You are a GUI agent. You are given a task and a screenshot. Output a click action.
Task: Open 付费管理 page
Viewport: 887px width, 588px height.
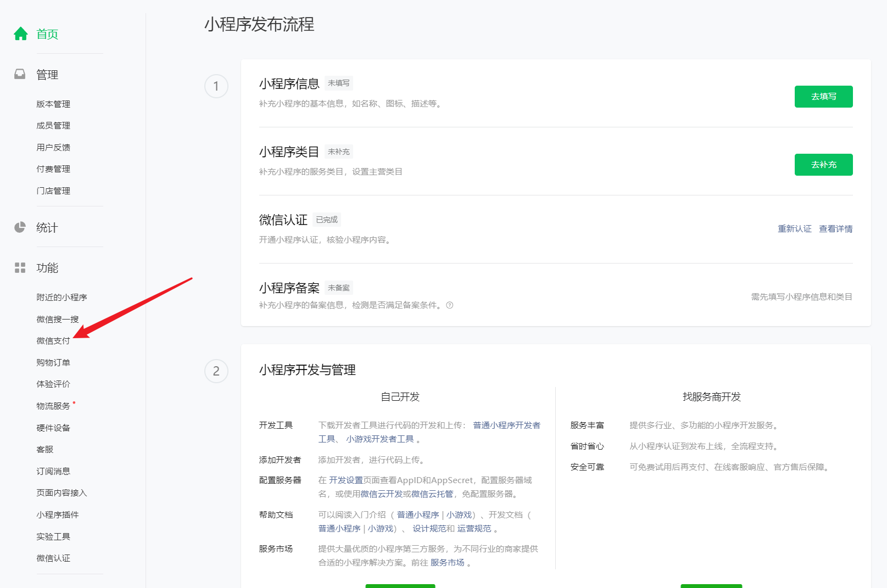point(53,169)
